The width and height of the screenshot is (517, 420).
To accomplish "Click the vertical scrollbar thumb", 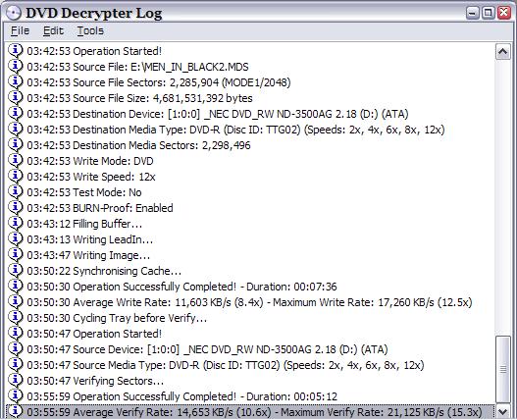I will (x=503, y=369).
